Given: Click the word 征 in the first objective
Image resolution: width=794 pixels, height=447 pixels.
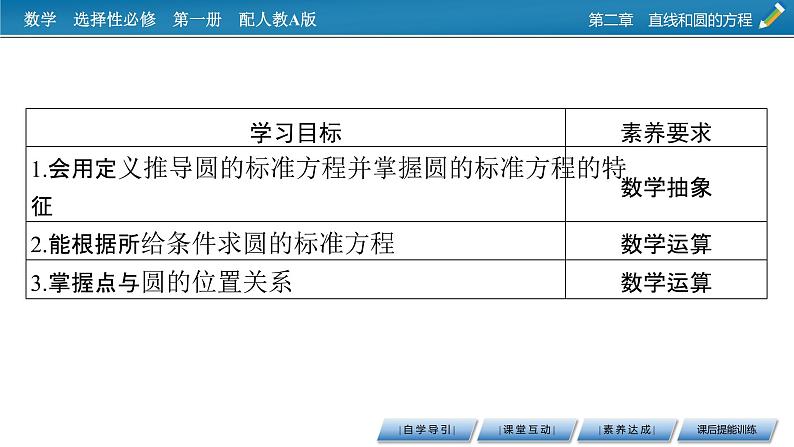Looking at the screenshot, I should pyautogui.click(x=42, y=207).
